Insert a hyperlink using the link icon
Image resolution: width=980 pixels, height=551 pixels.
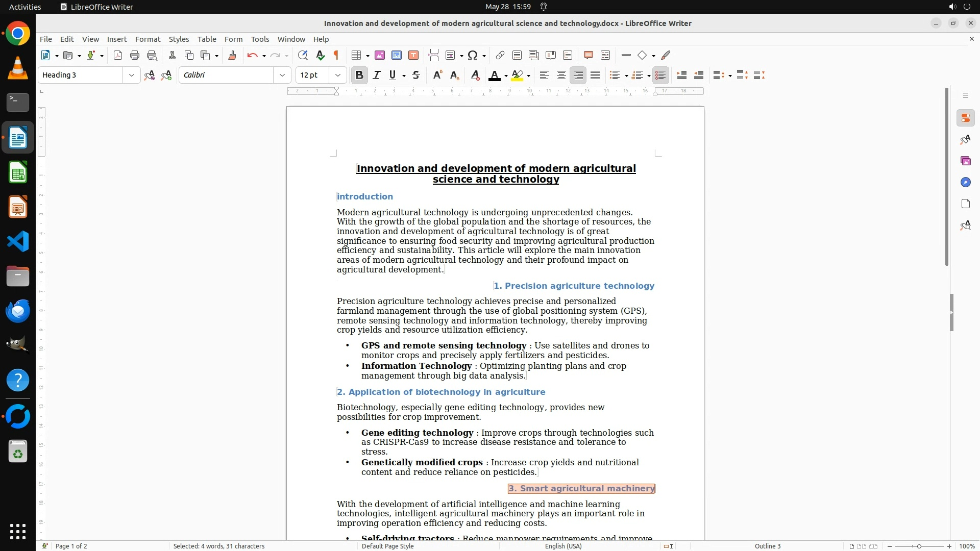click(x=500, y=55)
